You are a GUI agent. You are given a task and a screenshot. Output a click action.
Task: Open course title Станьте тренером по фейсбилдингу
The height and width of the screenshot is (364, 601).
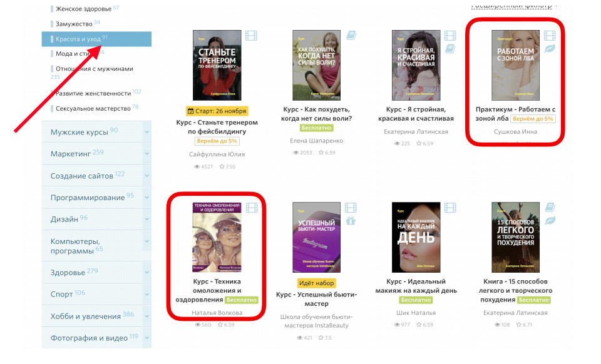217,127
